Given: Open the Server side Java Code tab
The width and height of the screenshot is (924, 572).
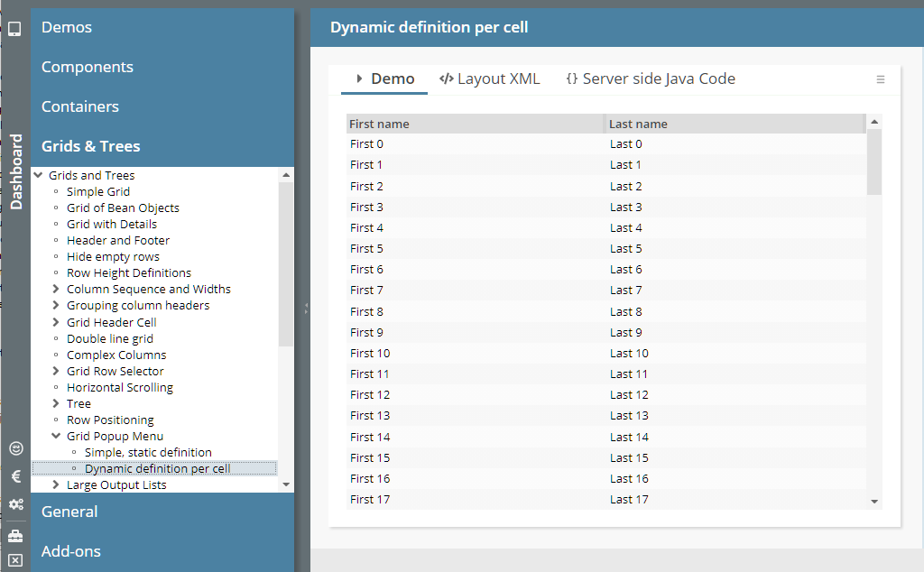Looking at the screenshot, I should [x=651, y=79].
